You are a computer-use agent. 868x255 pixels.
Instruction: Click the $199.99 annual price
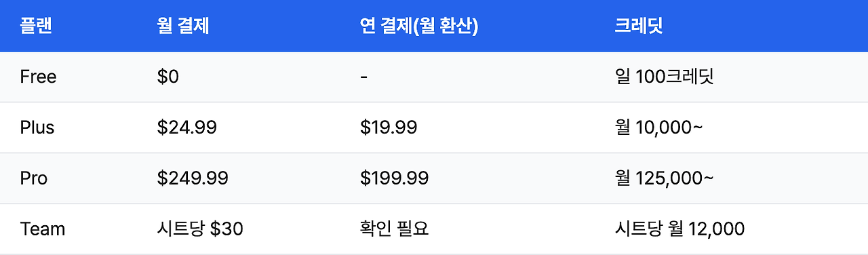click(x=394, y=178)
